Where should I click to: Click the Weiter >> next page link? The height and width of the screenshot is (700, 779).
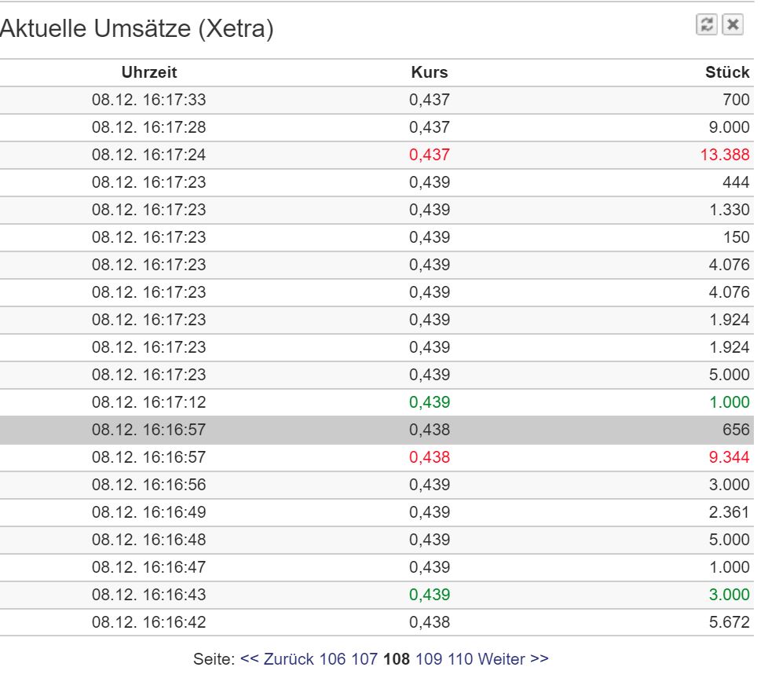[514, 658]
